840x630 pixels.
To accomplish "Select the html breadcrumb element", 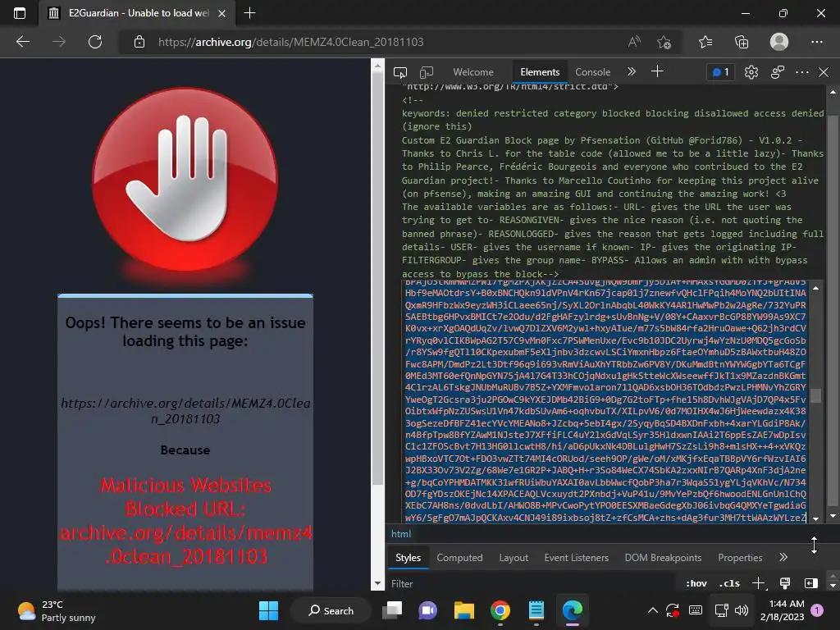I will click(400, 533).
